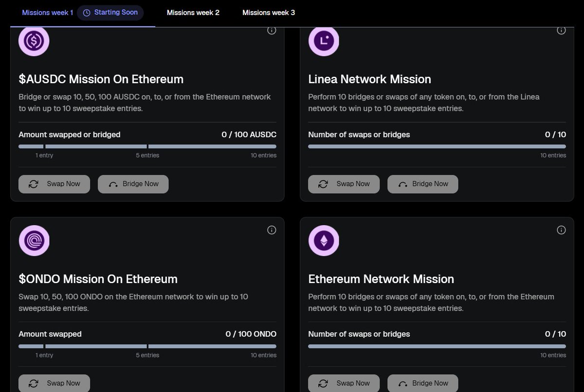
Task: Click 'Number of swaps or bridges' in Ethereum card
Action: (x=359, y=334)
